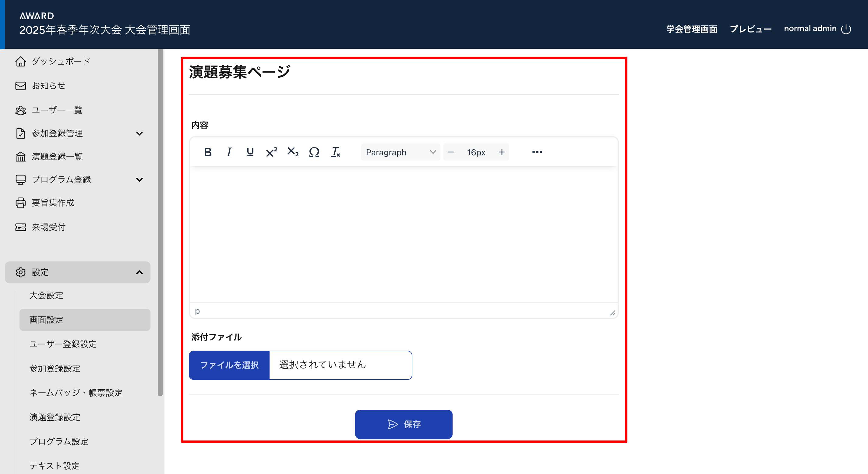Toggle underline formatting
Image resolution: width=868 pixels, height=474 pixels.
(x=250, y=152)
